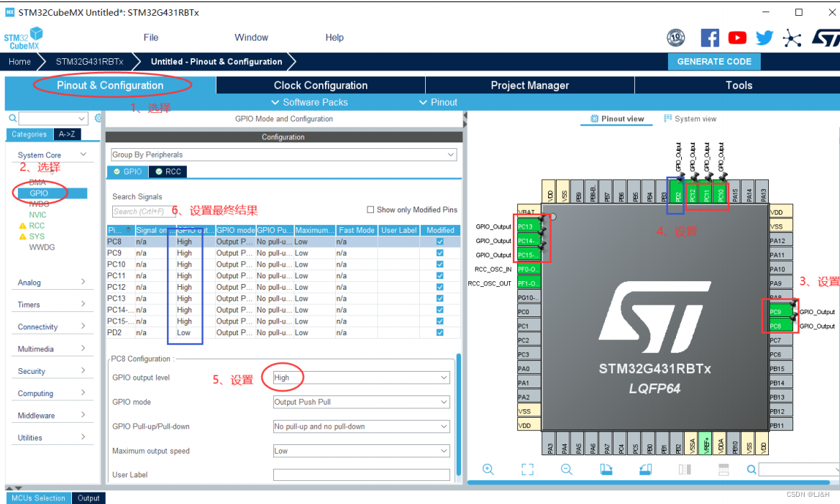Zoom out of the pinout view
The height and width of the screenshot is (504, 840).
(566, 469)
